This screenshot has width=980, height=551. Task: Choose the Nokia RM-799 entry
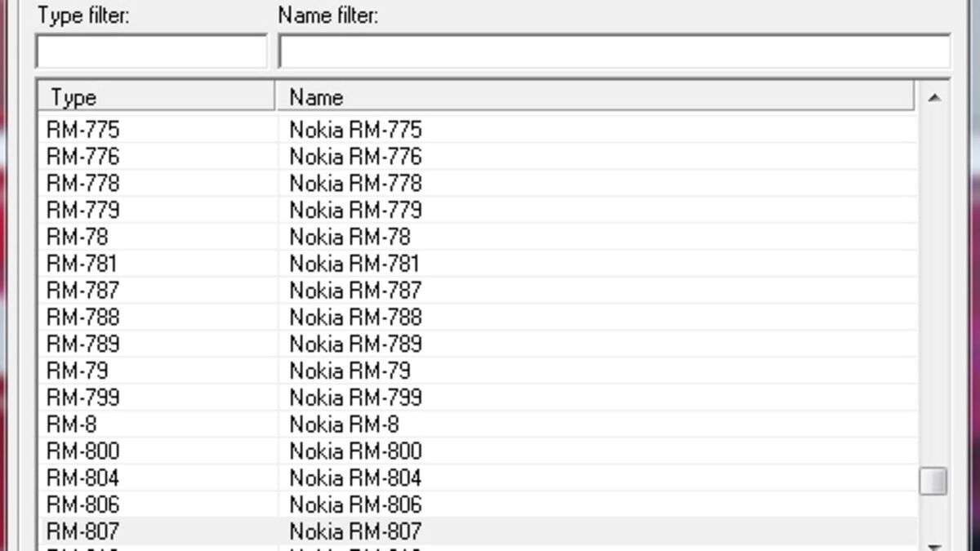tap(355, 398)
